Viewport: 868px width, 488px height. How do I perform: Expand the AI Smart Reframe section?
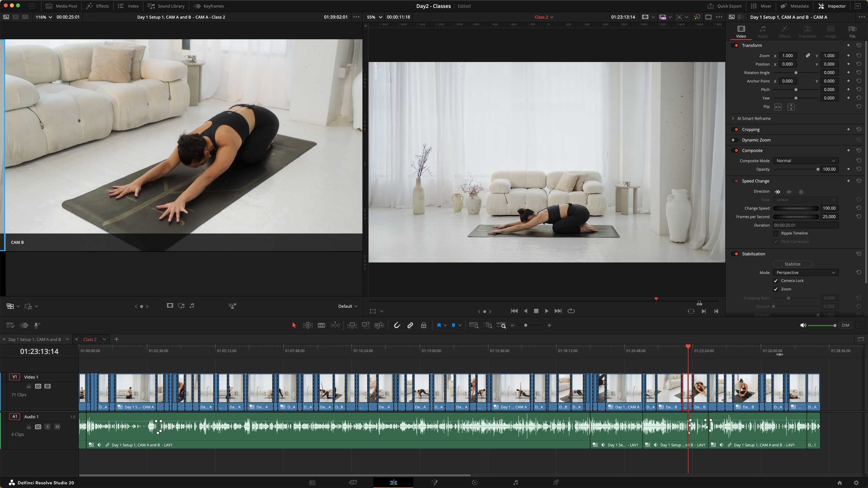(x=733, y=118)
